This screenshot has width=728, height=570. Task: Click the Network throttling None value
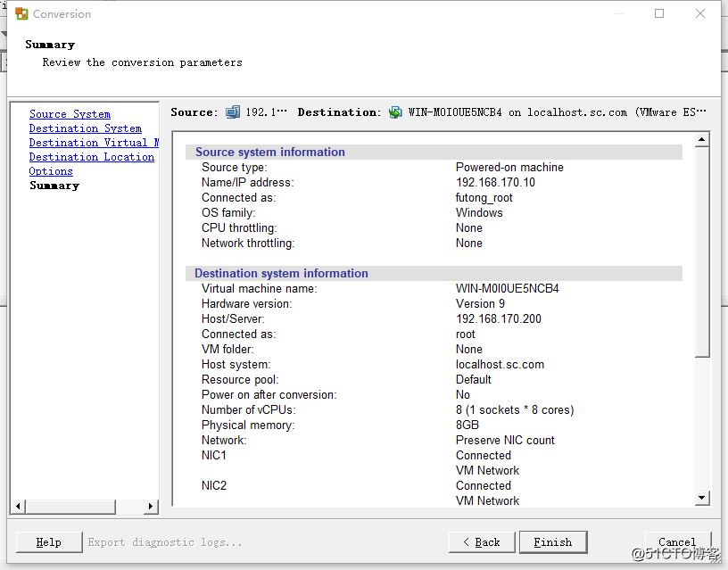tap(469, 244)
